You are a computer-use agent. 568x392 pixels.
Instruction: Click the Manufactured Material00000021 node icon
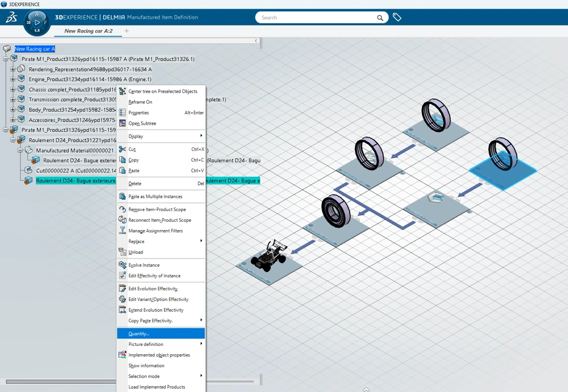coord(28,150)
